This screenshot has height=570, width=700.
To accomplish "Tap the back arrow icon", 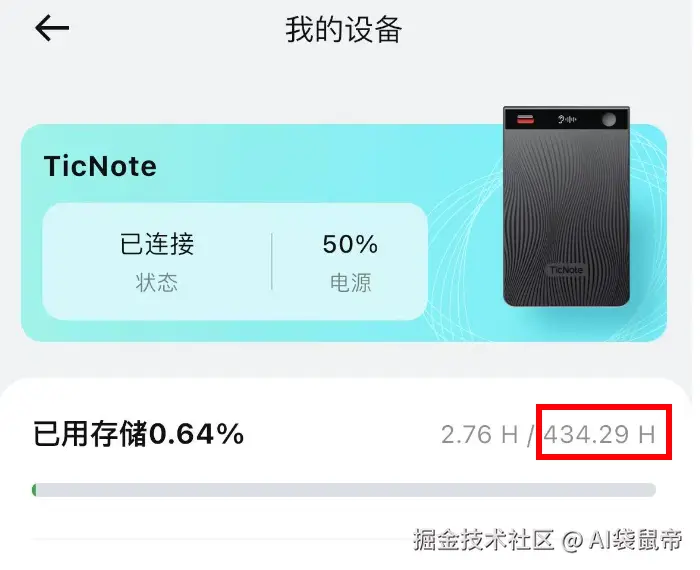I will (x=52, y=28).
